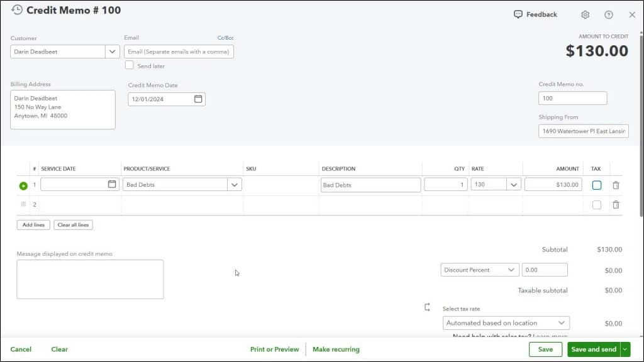Delete line 1 with the trash icon
Image resolution: width=644 pixels, height=362 pixels.
click(616, 185)
